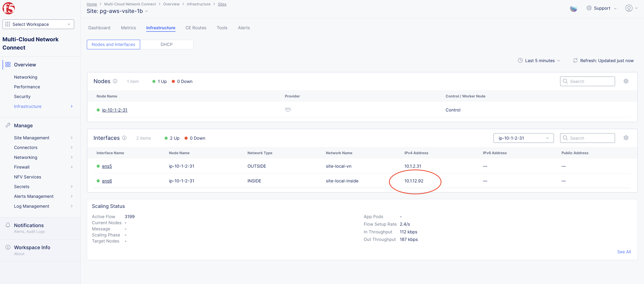
Task: Open Interfaces table settings gear
Action: 626,138
